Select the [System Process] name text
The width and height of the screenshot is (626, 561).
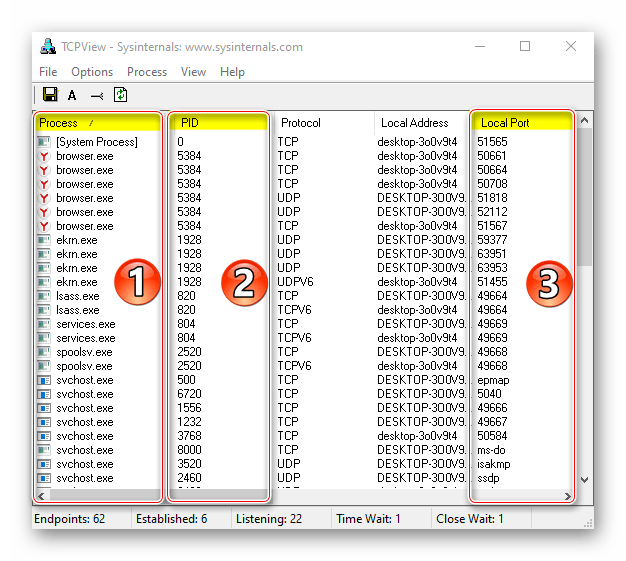coord(97,142)
